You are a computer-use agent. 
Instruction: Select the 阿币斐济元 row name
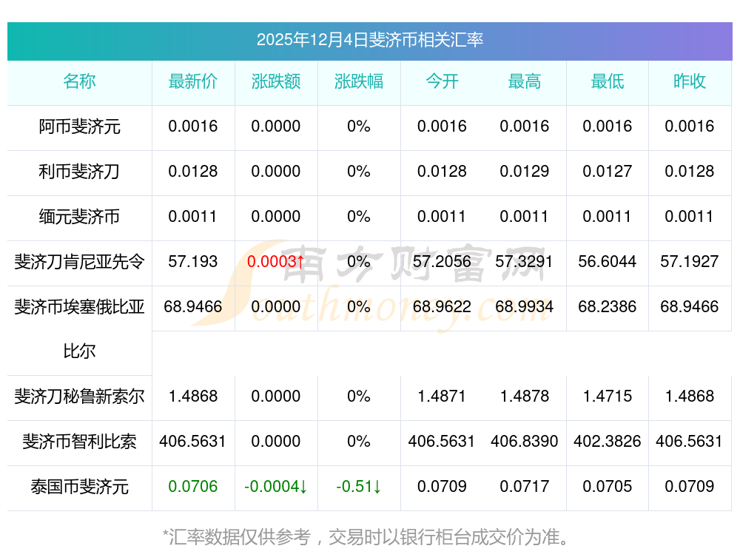79,126
